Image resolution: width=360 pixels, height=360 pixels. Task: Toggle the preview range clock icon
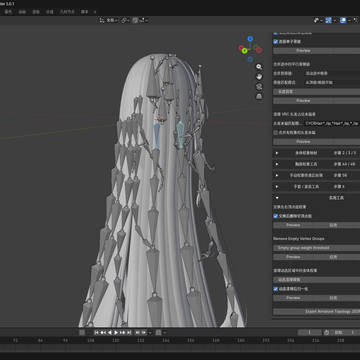326,332
